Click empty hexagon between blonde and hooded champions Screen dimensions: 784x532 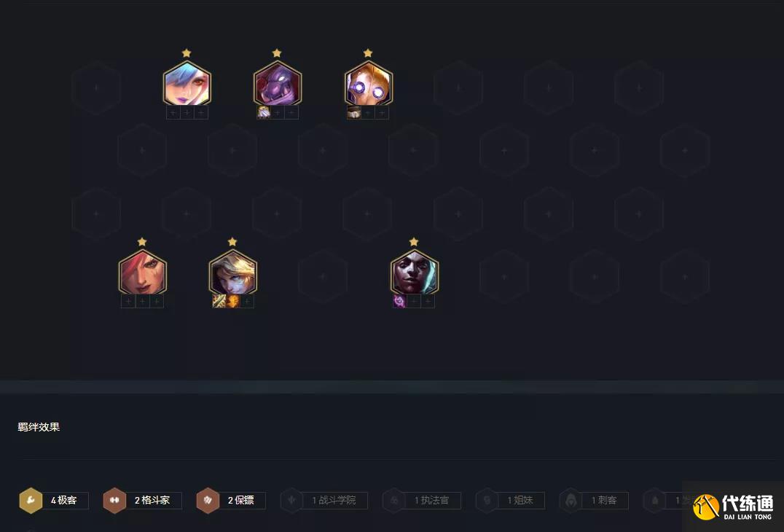point(323,276)
